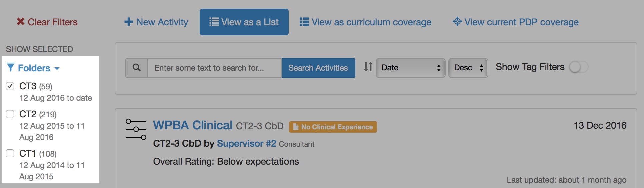Uncheck the CT3 folder checkbox

[10, 86]
